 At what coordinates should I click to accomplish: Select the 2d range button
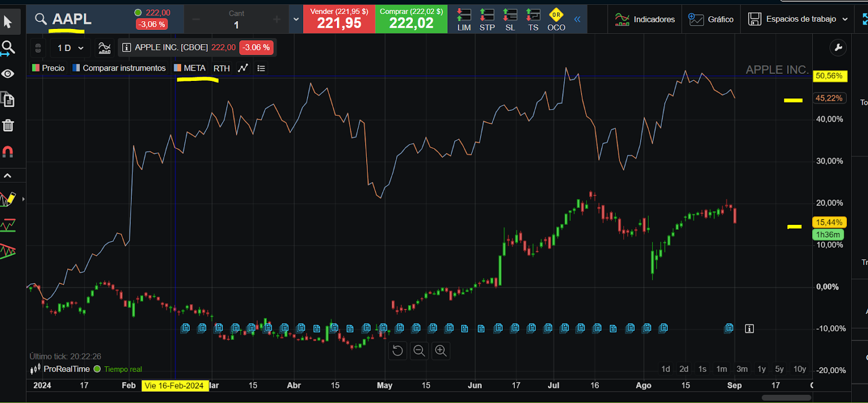[684, 369]
